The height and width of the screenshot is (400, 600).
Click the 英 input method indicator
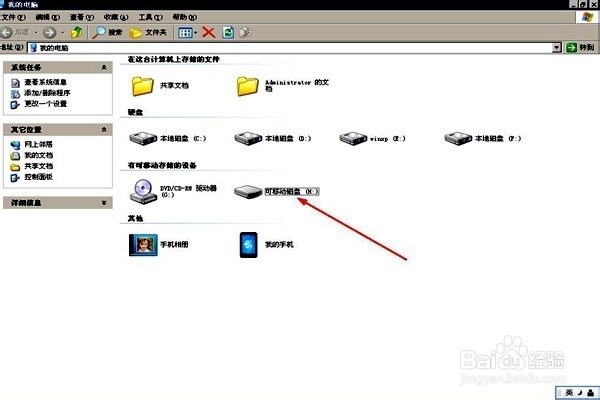(569, 392)
